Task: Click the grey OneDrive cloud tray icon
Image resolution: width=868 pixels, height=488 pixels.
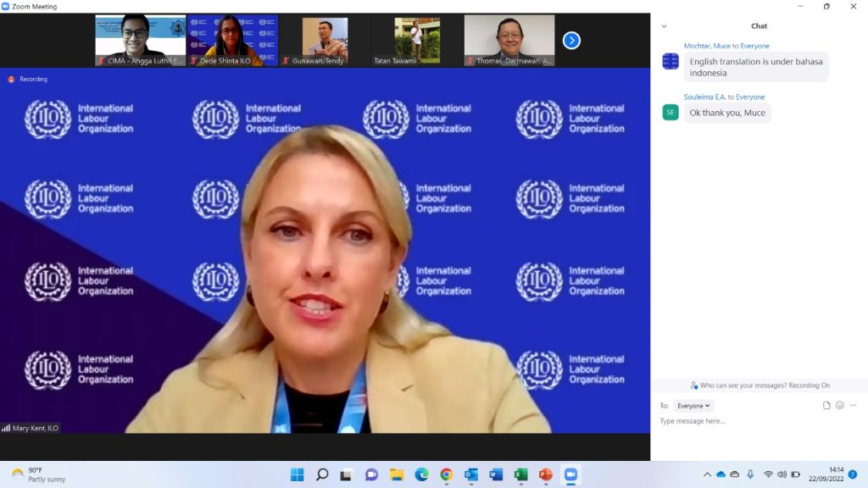Action: coord(735,474)
